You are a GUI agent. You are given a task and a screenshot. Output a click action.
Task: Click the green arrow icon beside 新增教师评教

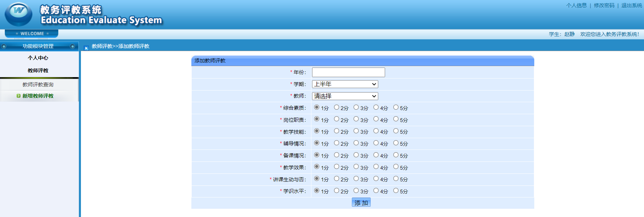coord(19,96)
